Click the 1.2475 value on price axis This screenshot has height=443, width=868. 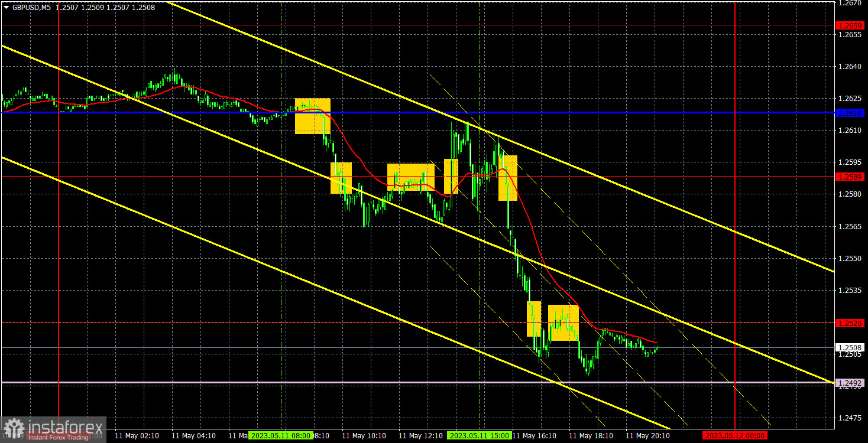[x=850, y=418]
